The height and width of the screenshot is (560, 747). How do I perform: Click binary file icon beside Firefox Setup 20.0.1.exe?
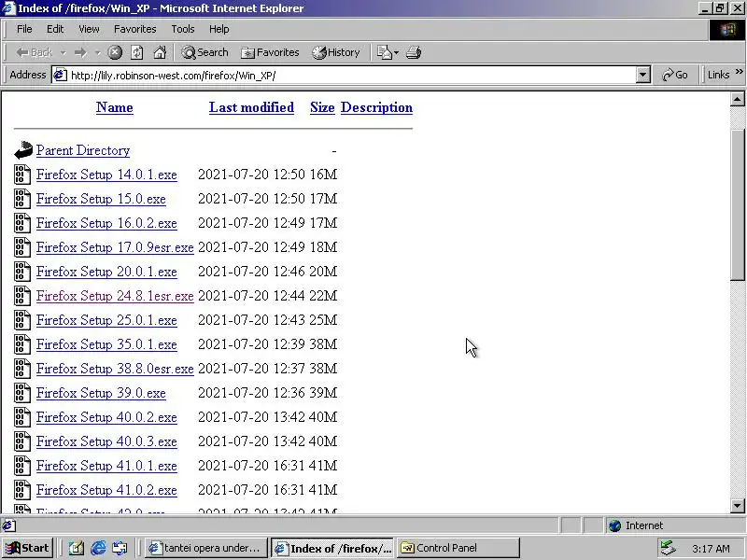click(21, 272)
